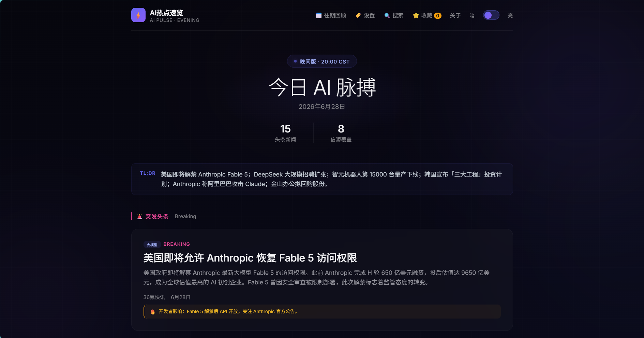The height and width of the screenshot is (338, 644).
Task: Click the 2026年6月28日 date text
Action: click(x=322, y=107)
